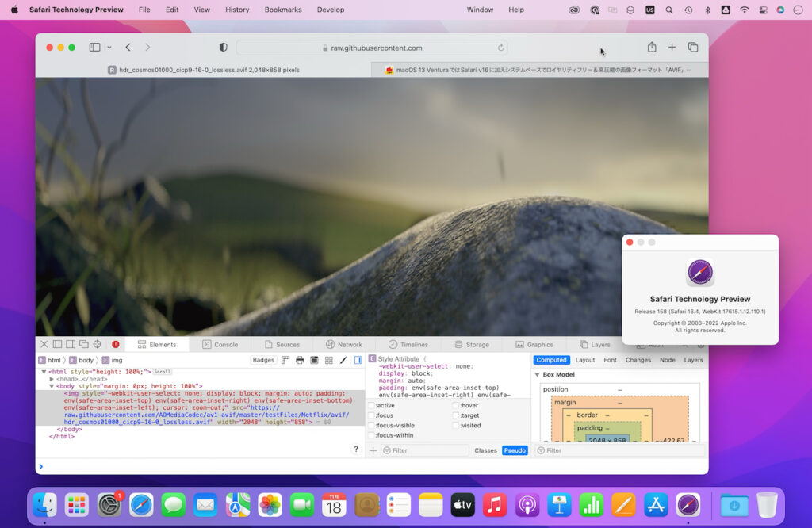812x528 pixels.
Task: Click the print styles emulation icon near Badges
Action: 300,359
